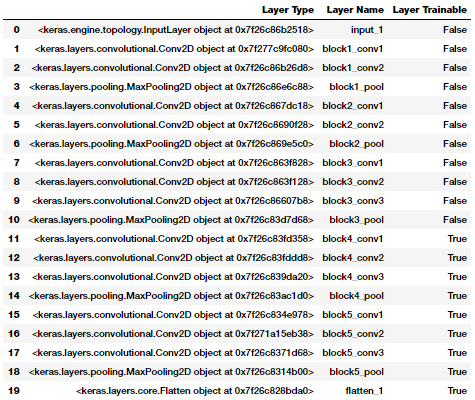Click the 'block4_conv2' layer name
This screenshot has height=400, width=475.
pyautogui.click(x=353, y=258)
